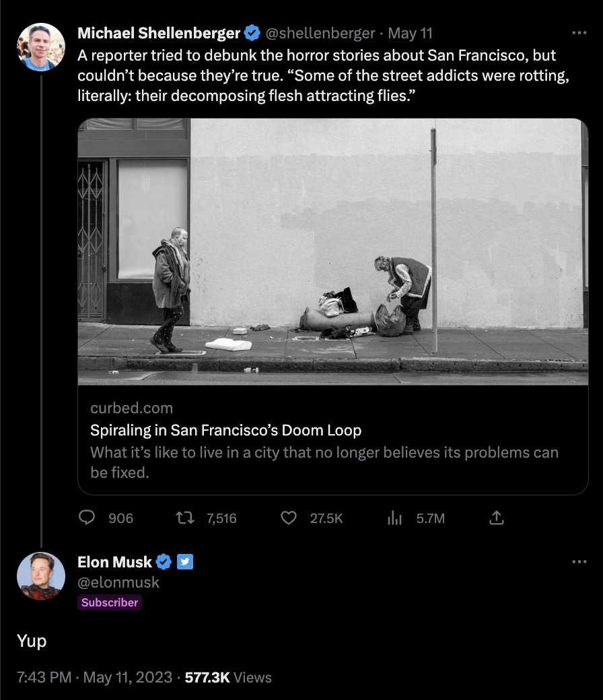Click the May 11 timestamp

click(411, 32)
